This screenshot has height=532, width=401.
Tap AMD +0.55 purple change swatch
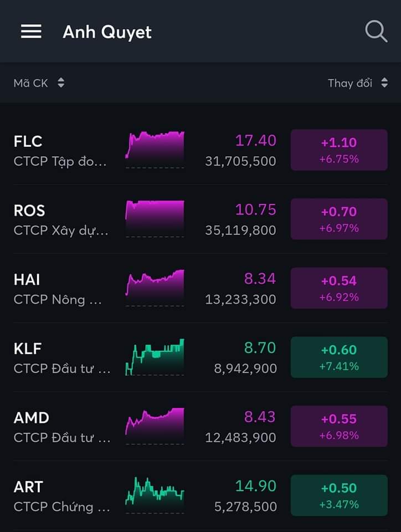point(339,426)
